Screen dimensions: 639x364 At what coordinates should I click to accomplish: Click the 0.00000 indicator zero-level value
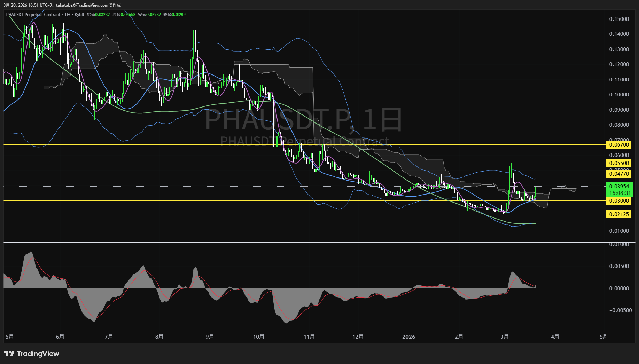[x=619, y=288]
